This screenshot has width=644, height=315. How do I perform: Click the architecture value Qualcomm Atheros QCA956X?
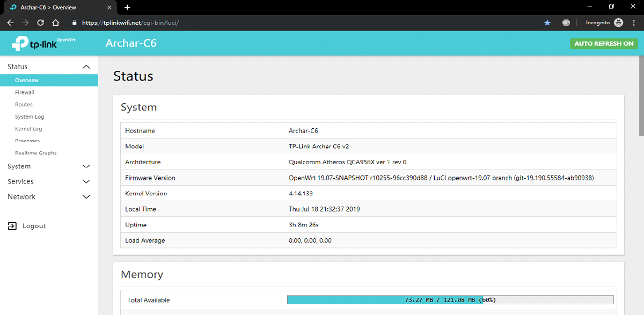click(x=347, y=162)
